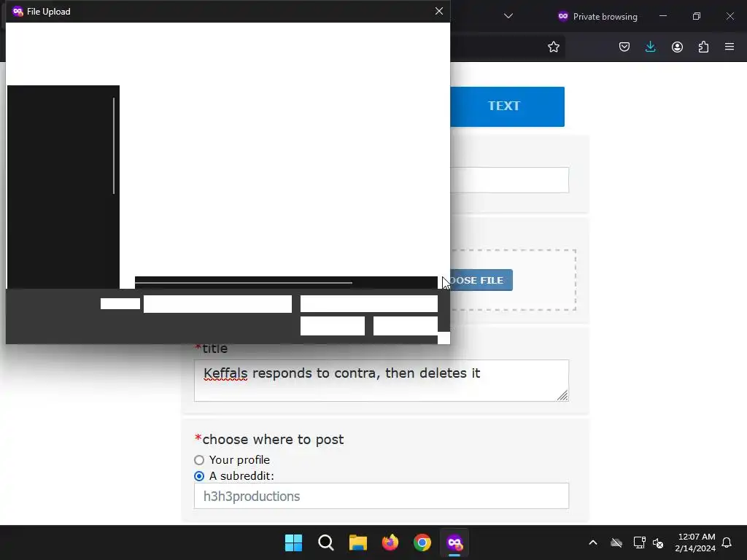747x560 pixels.
Task: Click the File Upload sidebar vertical scrollbar
Action: point(114,146)
